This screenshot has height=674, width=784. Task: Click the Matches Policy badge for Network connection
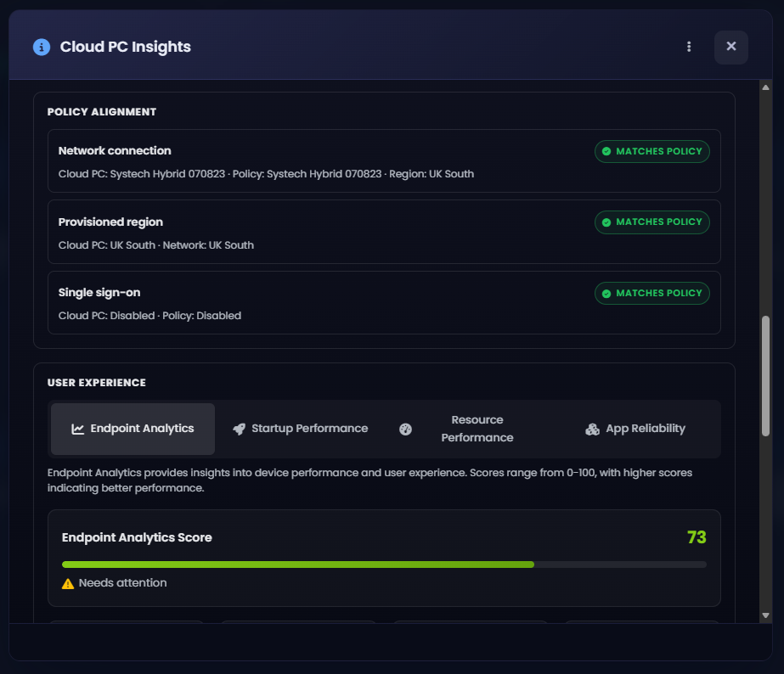coord(652,151)
